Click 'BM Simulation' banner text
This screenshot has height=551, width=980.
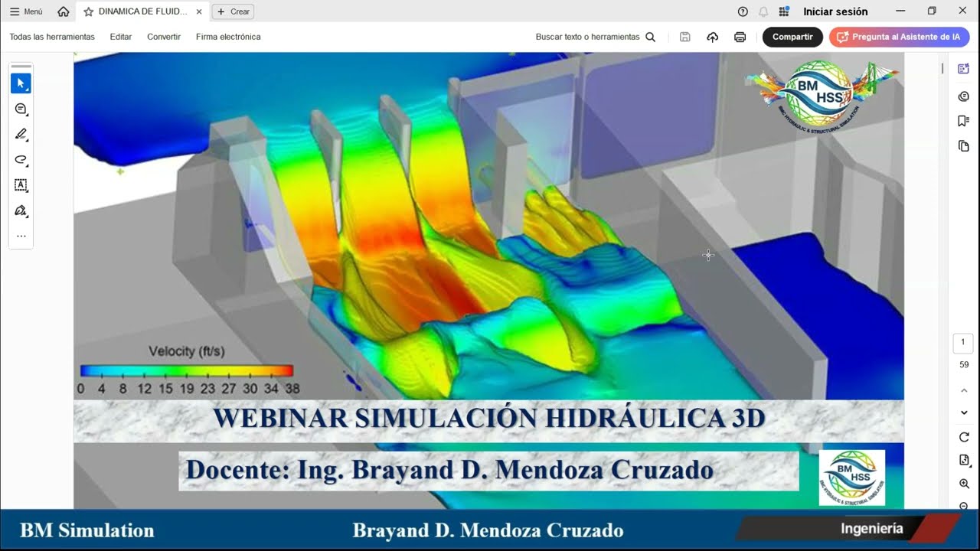pyautogui.click(x=87, y=530)
